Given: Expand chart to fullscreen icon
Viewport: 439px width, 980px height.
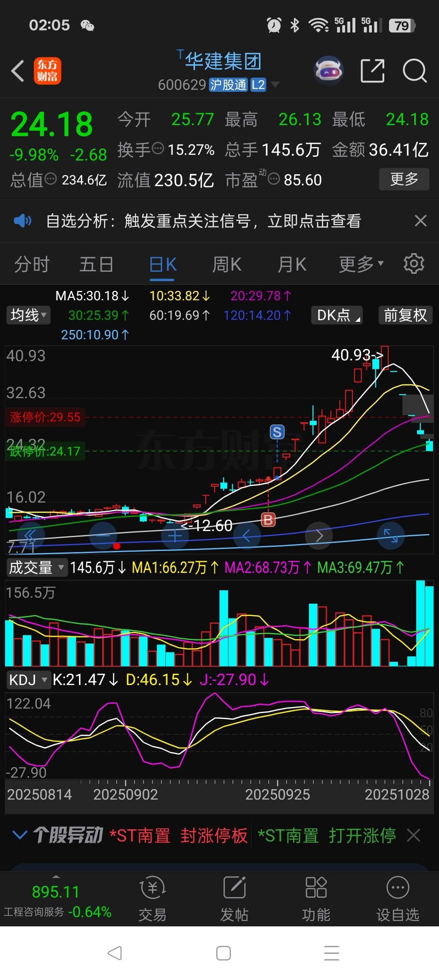Looking at the screenshot, I should tap(391, 536).
